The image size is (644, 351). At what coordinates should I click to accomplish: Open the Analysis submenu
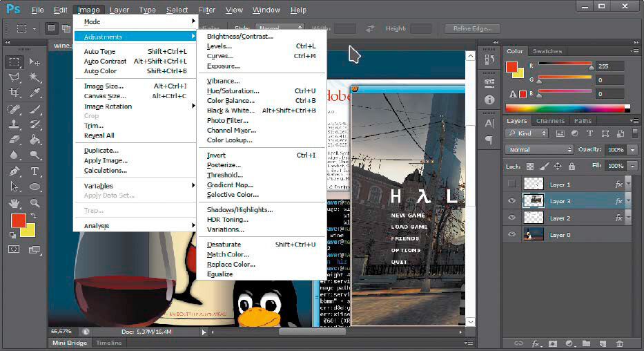click(x=135, y=226)
